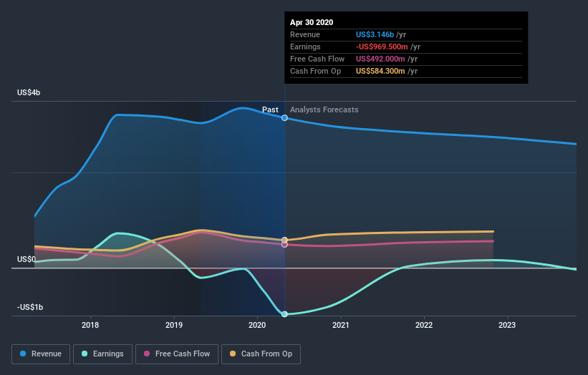Click the Apr 30 2020 tooltip date
This screenshot has height=375, width=588.
pos(312,22)
